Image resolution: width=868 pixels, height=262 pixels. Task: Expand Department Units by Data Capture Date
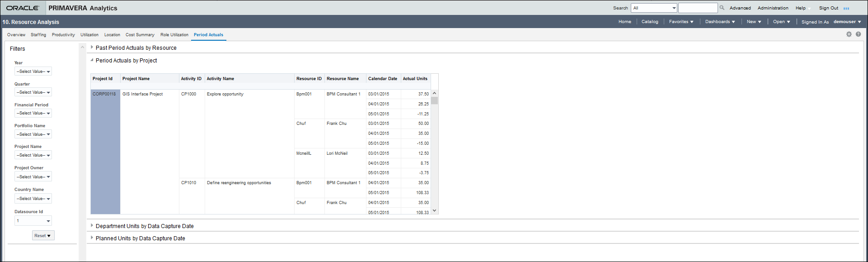click(92, 225)
